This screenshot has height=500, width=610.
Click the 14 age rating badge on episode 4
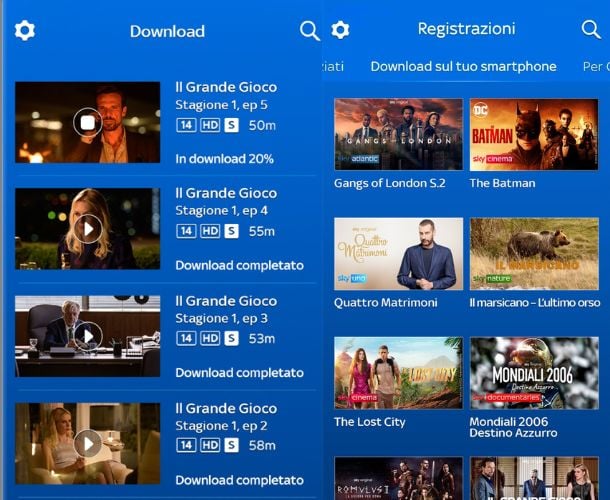point(186,231)
